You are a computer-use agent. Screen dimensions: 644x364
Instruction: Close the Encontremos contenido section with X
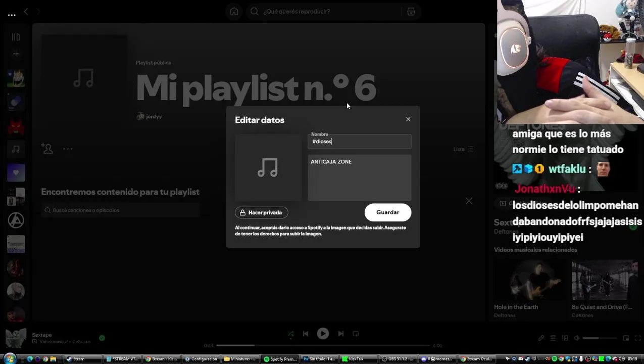point(469,201)
